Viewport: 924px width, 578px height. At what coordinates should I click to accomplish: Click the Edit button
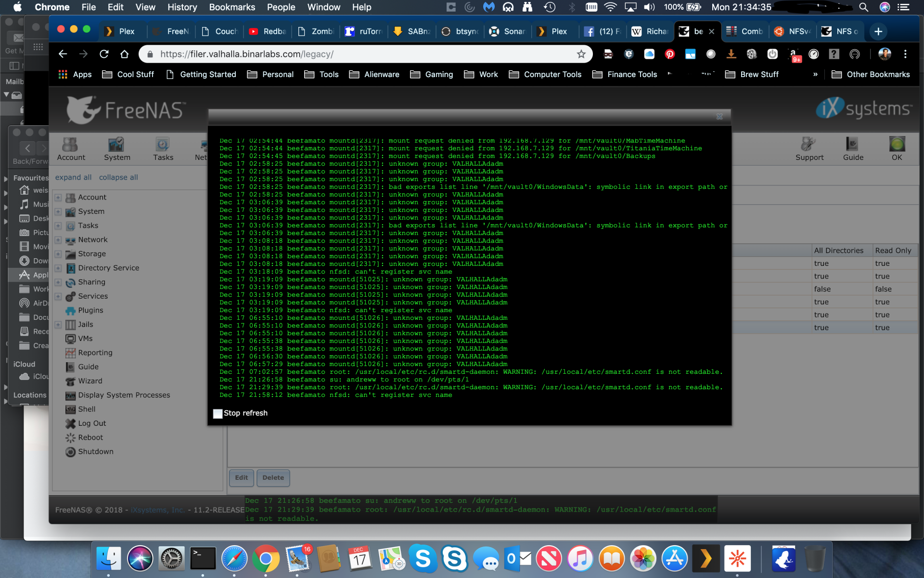242,478
